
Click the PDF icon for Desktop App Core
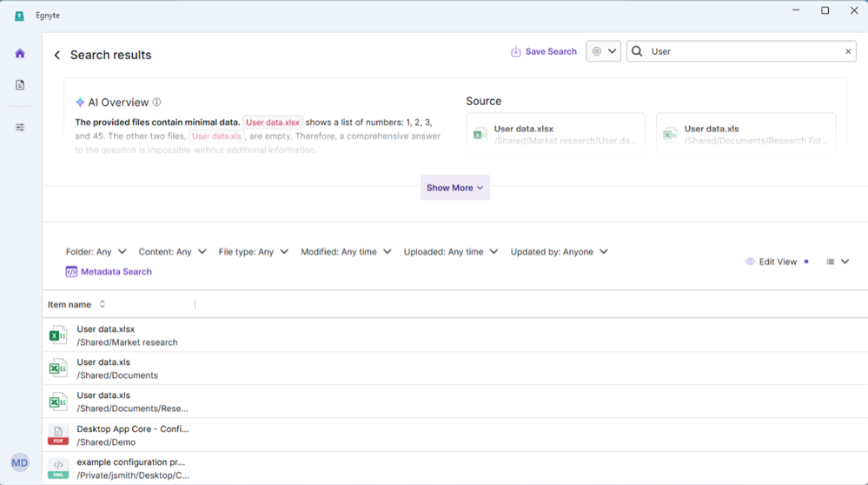pyautogui.click(x=57, y=435)
